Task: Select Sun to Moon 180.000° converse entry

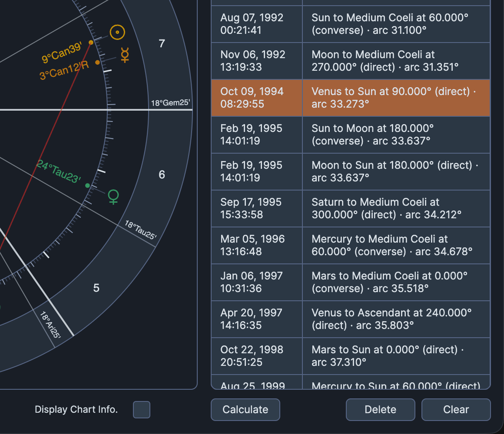Action: (x=396, y=135)
